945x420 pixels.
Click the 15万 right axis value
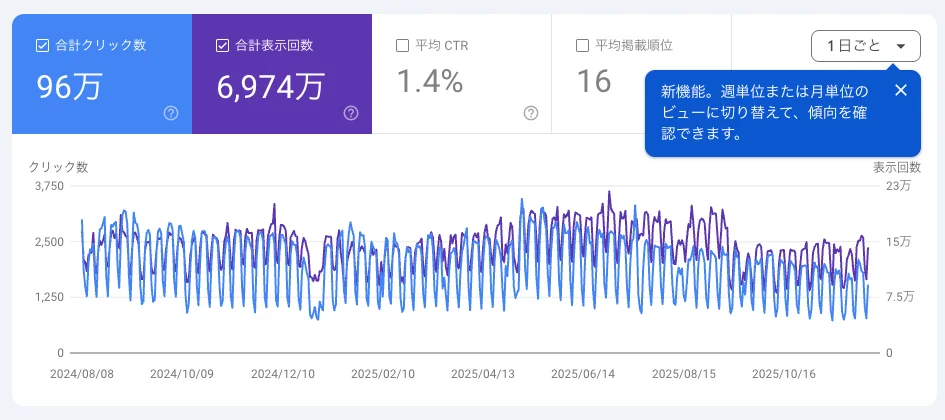(899, 242)
